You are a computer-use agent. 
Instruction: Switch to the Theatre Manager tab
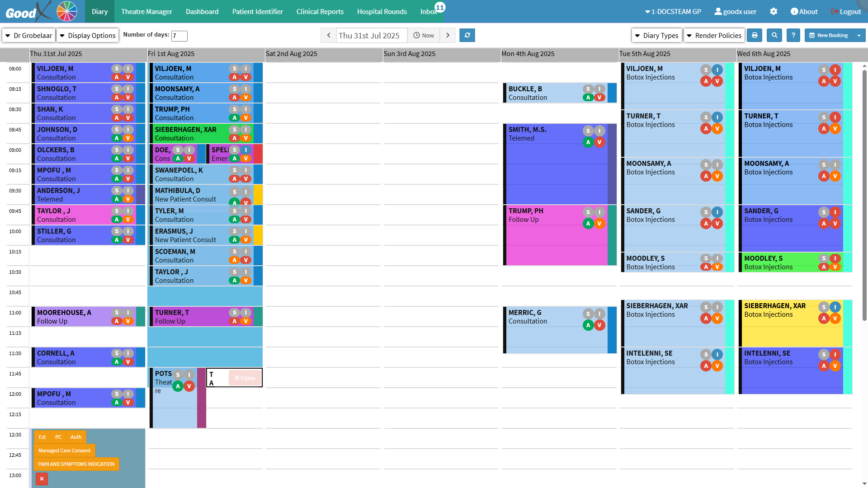[146, 12]
